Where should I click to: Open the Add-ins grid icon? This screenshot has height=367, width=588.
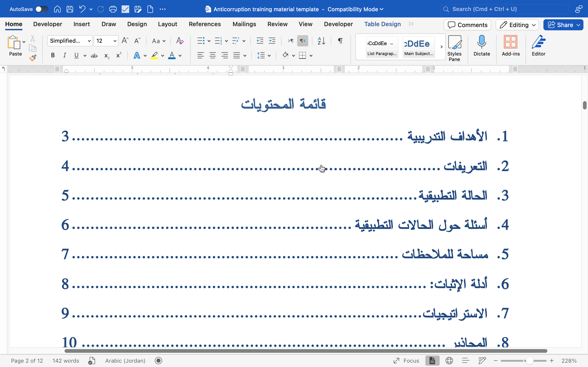point(511,45)
